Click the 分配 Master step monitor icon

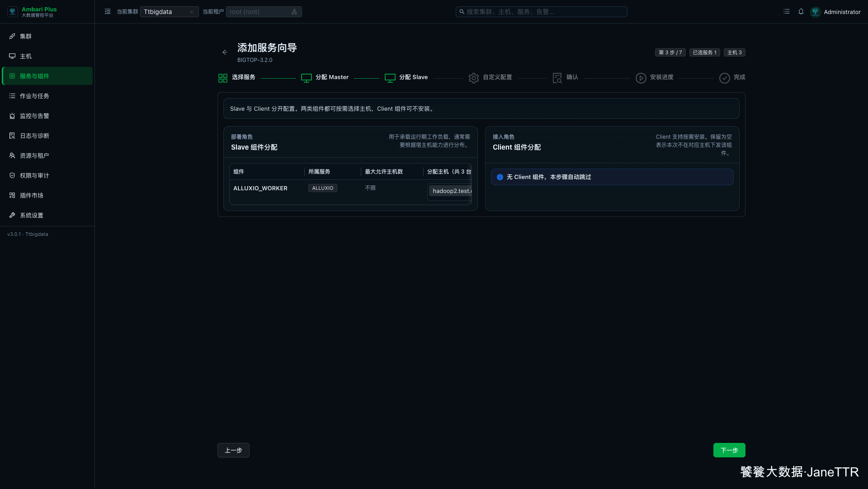[307, 78]
